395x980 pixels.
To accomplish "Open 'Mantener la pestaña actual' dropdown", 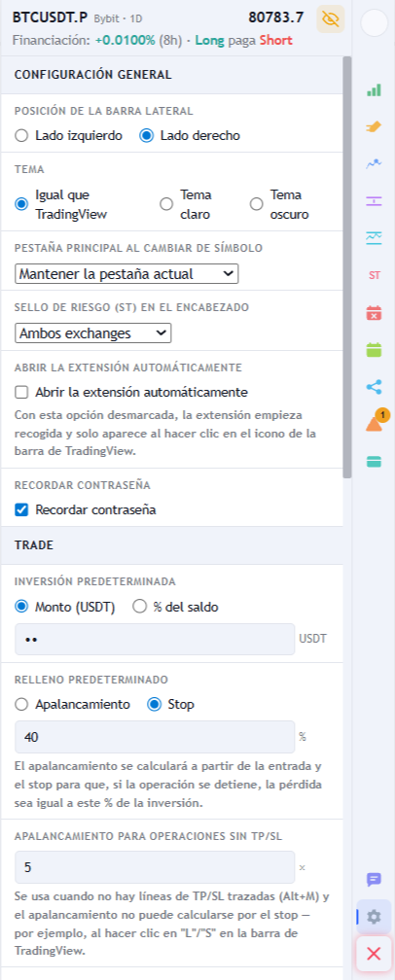I will [126, 274].
